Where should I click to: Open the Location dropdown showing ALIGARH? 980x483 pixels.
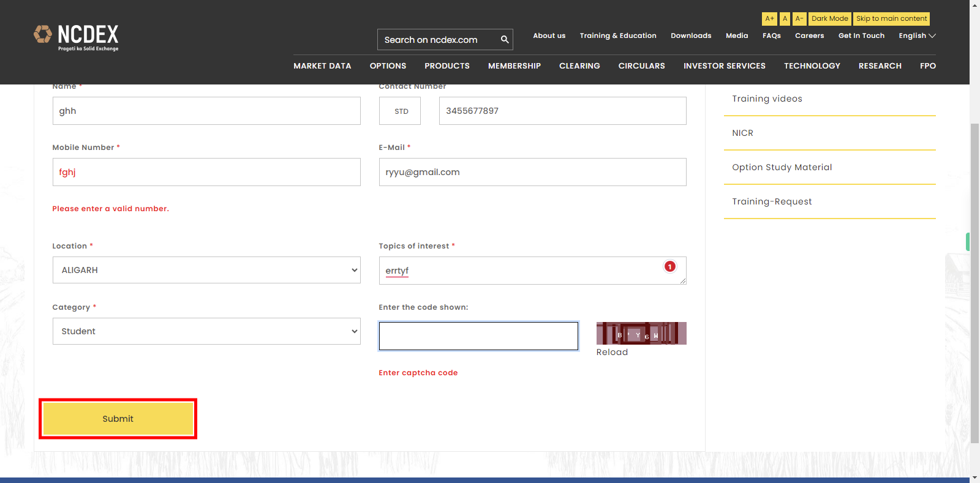[x=206, y=270]
